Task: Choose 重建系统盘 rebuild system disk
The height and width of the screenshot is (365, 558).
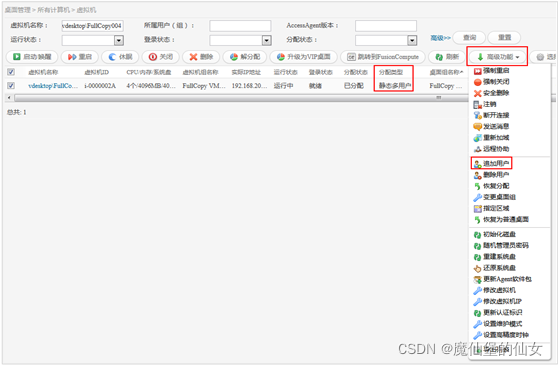Action: [x=495, y=257]
